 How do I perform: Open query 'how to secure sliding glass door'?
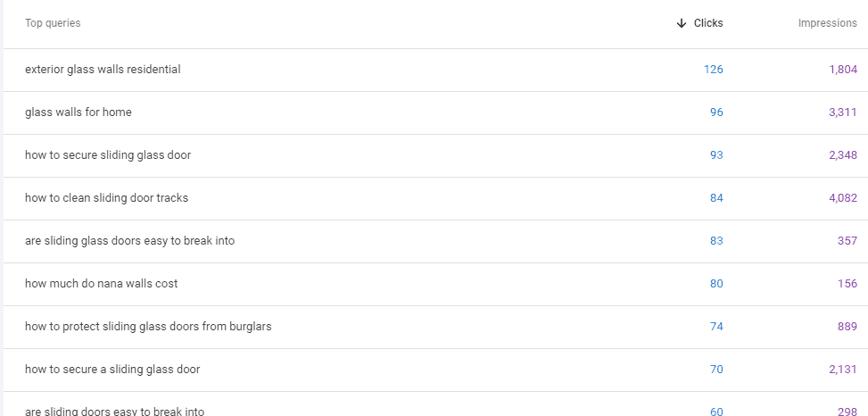[x=108, y=155]
